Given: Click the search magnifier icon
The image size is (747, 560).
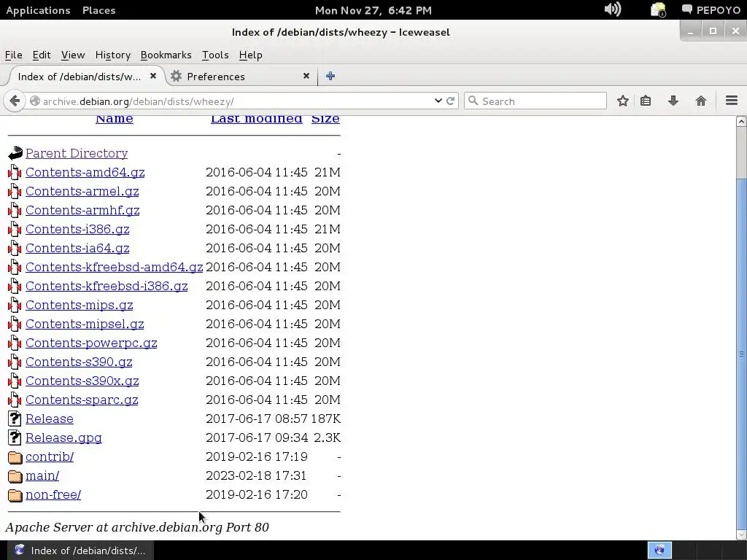Looking at the screenshot, I should [x=473, y=101].
